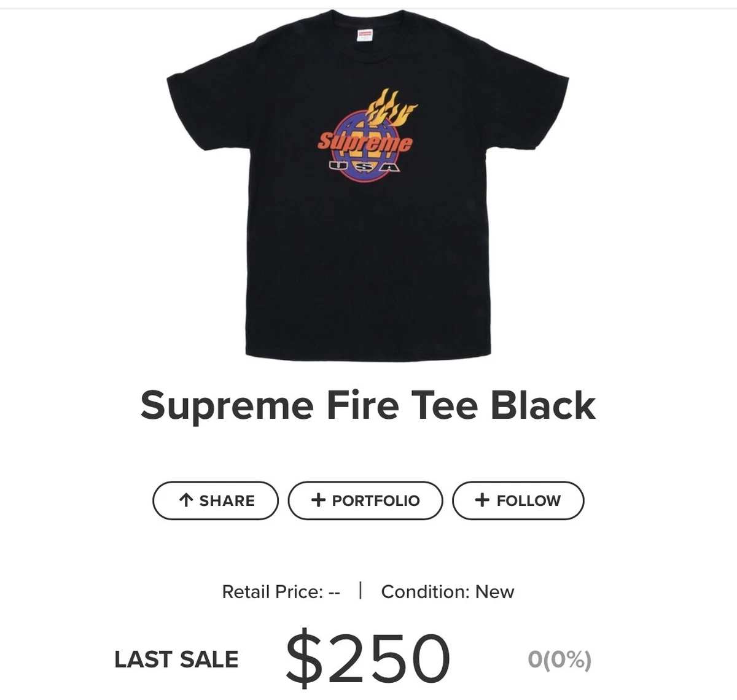737x700 pixels.
Task: Click the USA lettering on the shirt graphic
Action: [x=365, y=166]
